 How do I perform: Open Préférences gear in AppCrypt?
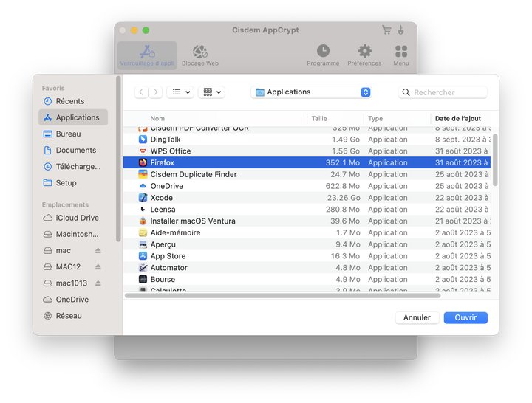364,55
